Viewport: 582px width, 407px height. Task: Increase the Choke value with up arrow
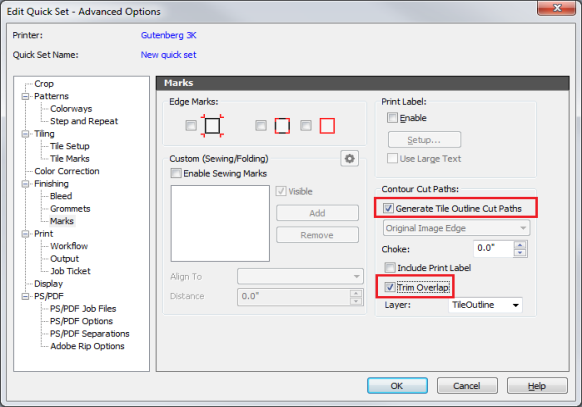point(520,245)
